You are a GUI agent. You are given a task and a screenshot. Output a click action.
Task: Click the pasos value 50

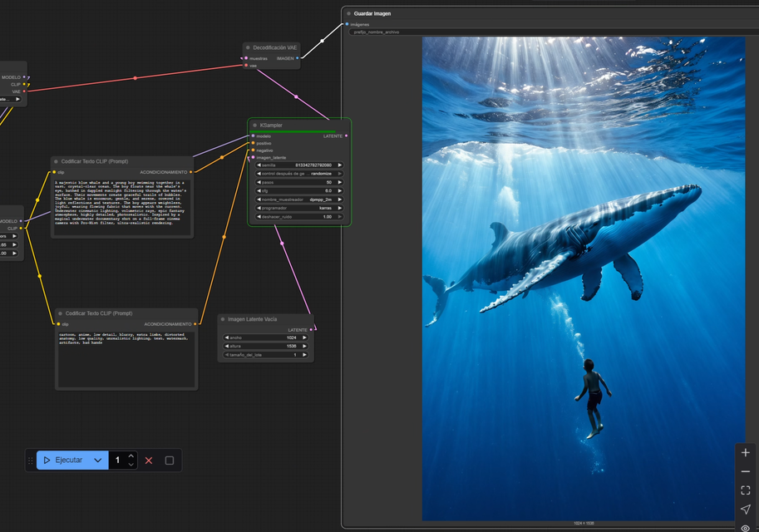click(329, 183)
